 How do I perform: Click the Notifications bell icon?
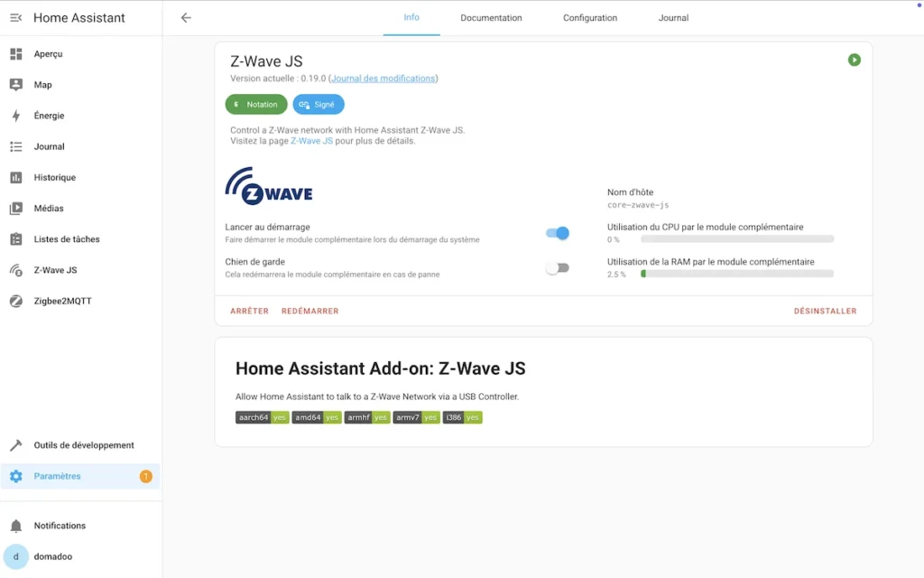pos(16,526)
